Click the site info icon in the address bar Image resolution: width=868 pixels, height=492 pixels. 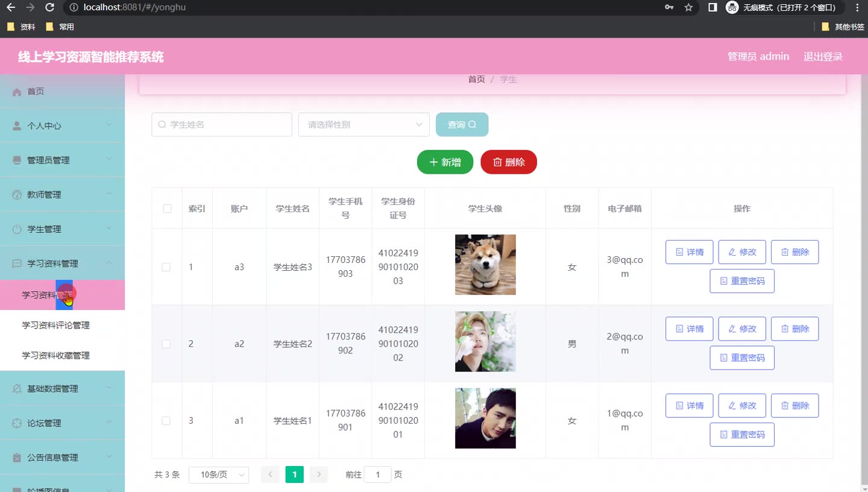74,7
